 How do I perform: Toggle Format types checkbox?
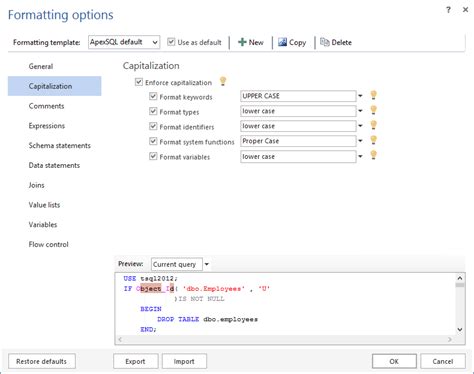tap(153, 111)
